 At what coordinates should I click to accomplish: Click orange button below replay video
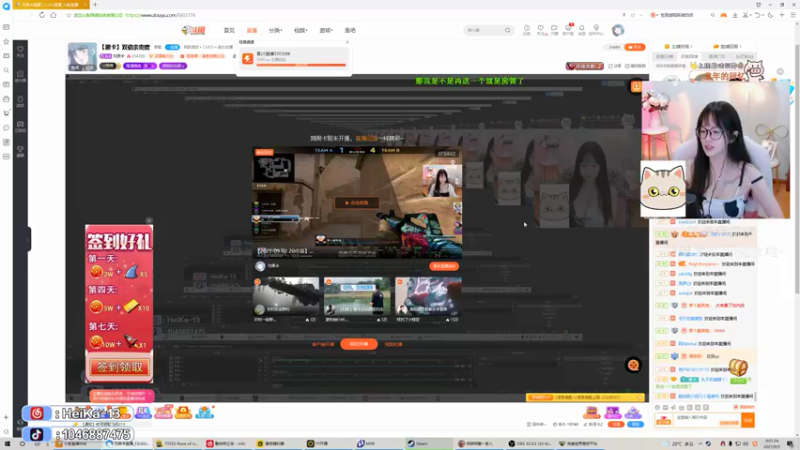click(x=444, y=266)
